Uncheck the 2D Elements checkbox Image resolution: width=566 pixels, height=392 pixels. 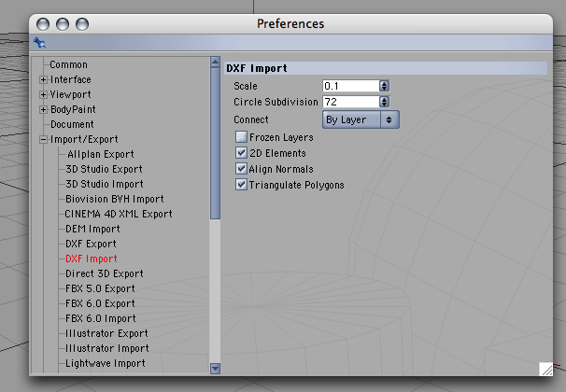pos(241,153)
